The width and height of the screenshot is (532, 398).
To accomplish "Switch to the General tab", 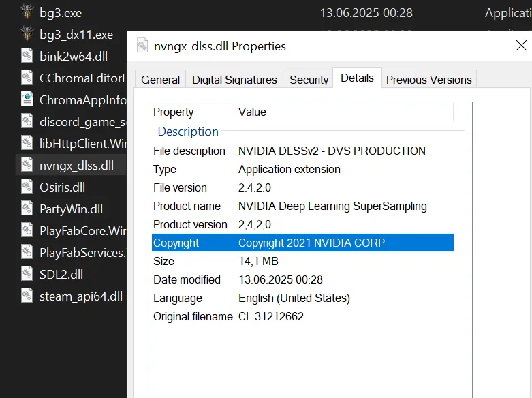I will pyautogui.click(x=161, y=80).
